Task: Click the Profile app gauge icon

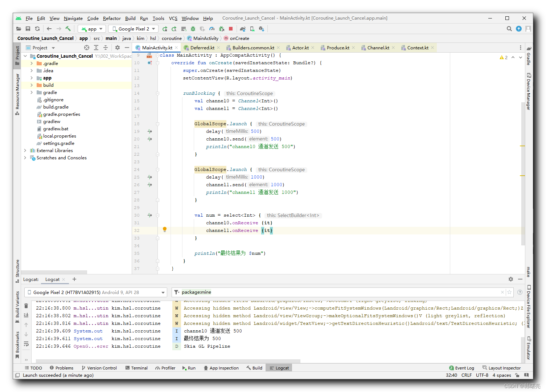Action: [212, 29]
